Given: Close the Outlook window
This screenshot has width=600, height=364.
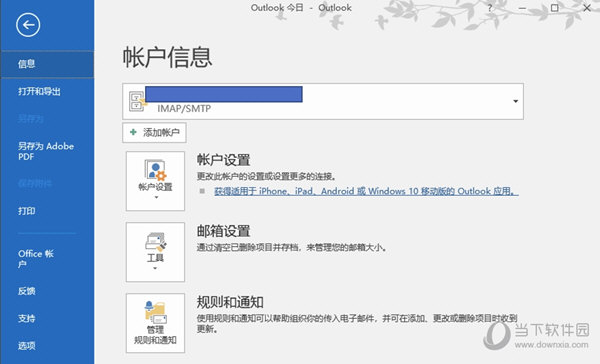Looking at the screenshot, I should coord(587,8).
